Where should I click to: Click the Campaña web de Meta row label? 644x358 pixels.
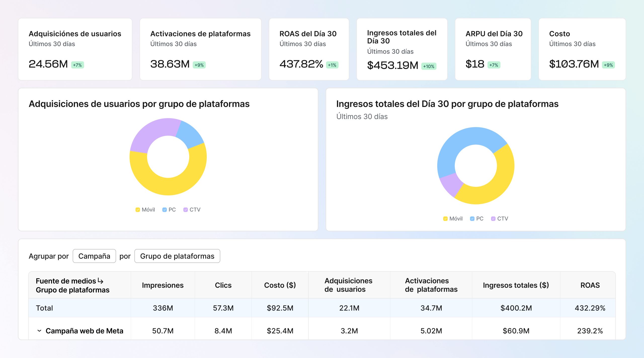pos(85,331)
